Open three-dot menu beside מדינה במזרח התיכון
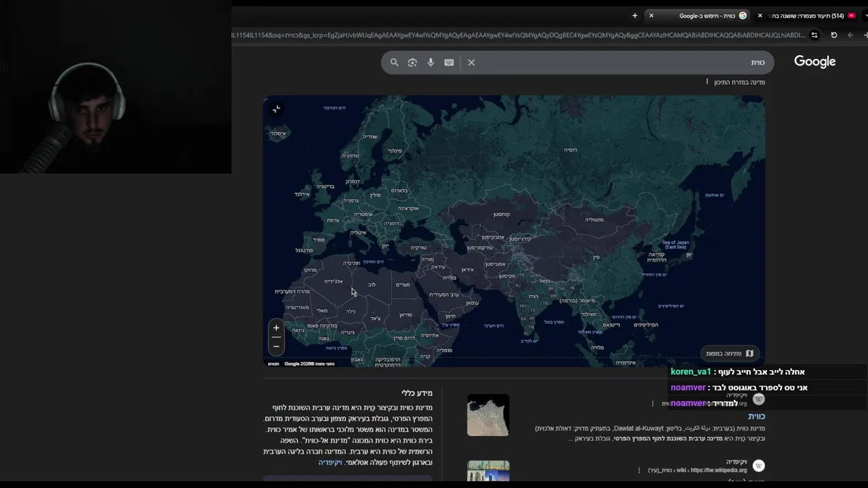This screenshot has width=868, height=488. [707, 82]
